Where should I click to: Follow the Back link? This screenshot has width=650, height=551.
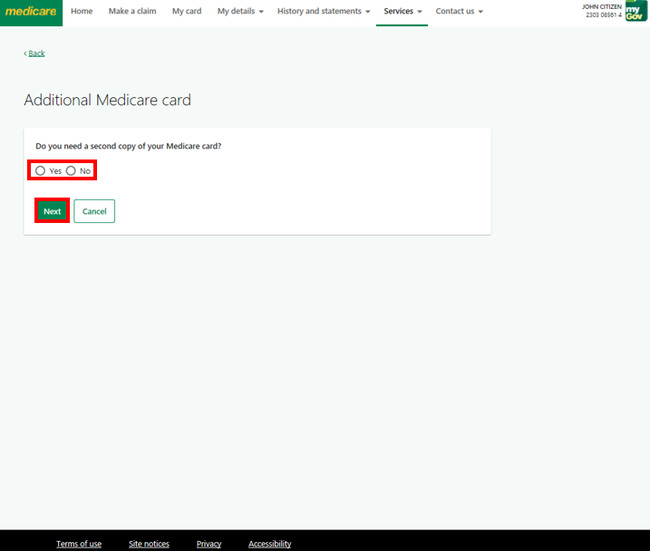tap(34, 53)
